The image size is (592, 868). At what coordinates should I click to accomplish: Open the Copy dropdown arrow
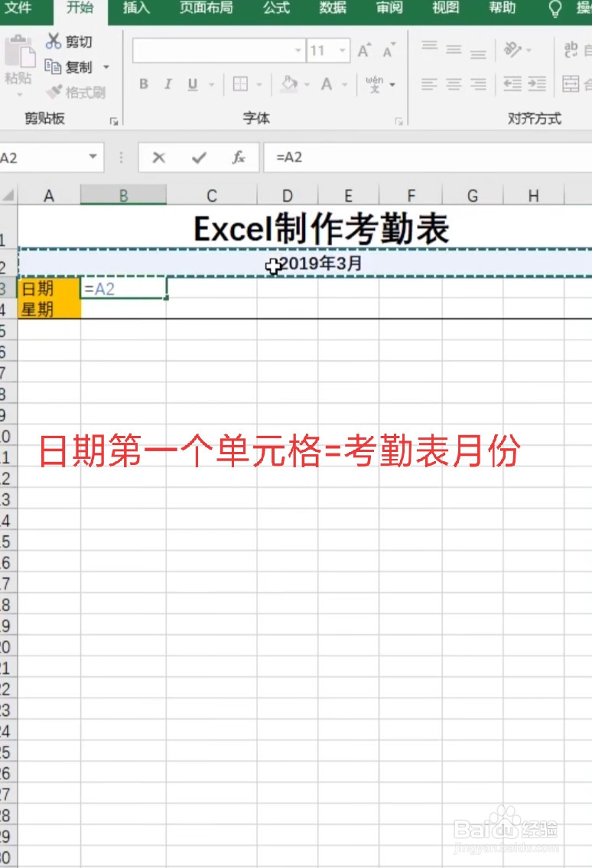(x=106, y=67)
